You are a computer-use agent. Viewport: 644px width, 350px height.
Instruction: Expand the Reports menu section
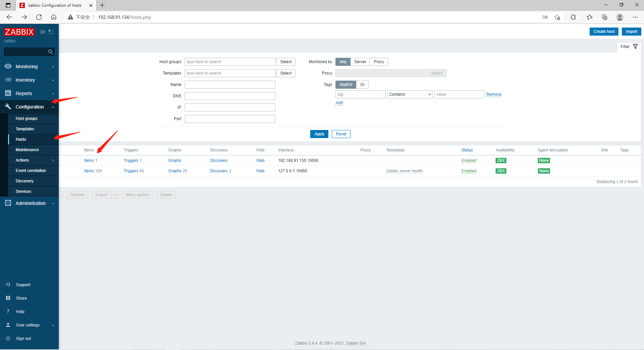[x=53, y=94]
